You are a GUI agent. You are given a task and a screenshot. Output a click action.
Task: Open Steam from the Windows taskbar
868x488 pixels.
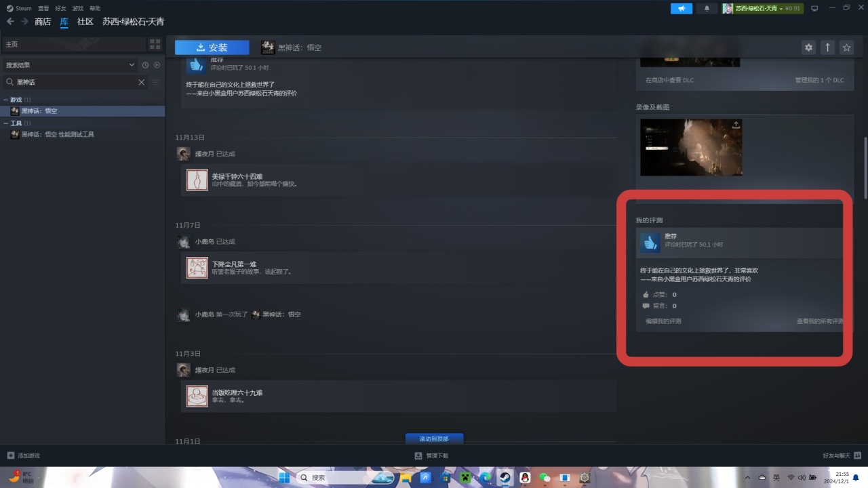pos(505,478)
